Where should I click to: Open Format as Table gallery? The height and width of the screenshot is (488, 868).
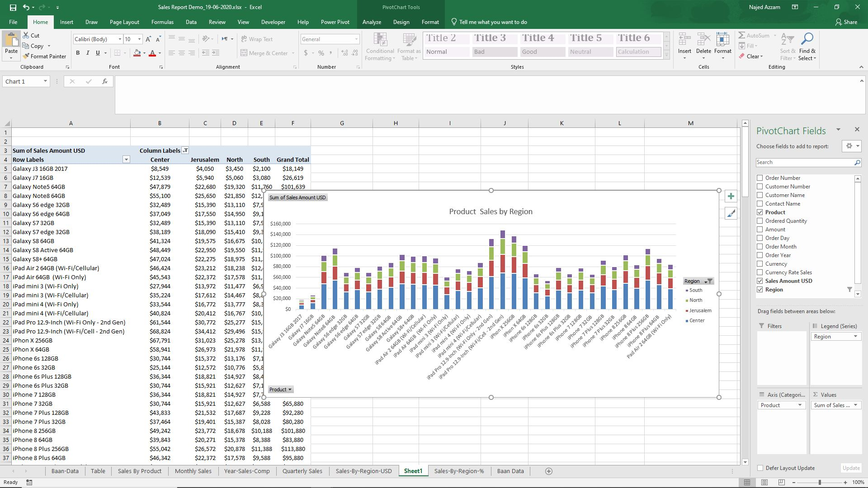(409, 47)
